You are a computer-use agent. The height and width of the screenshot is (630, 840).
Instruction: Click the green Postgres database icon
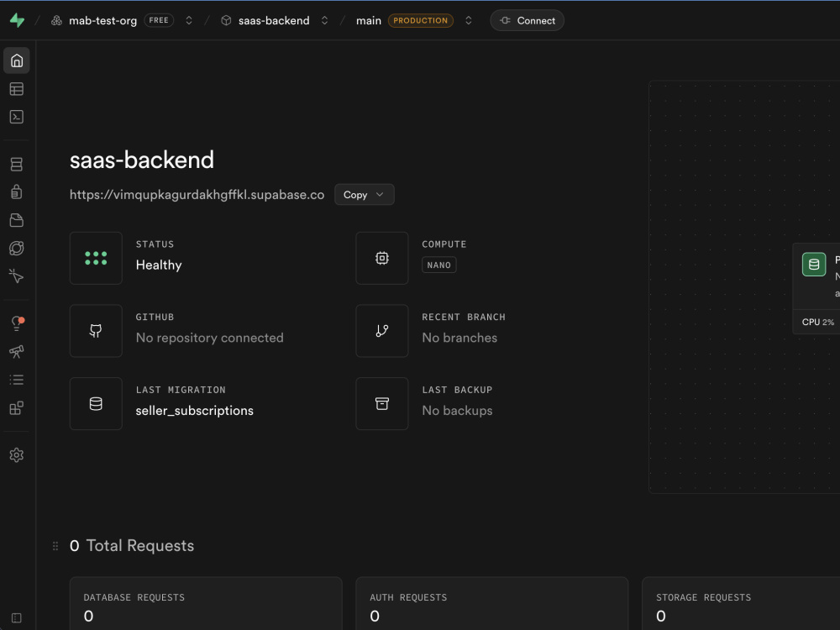(814, 264)
